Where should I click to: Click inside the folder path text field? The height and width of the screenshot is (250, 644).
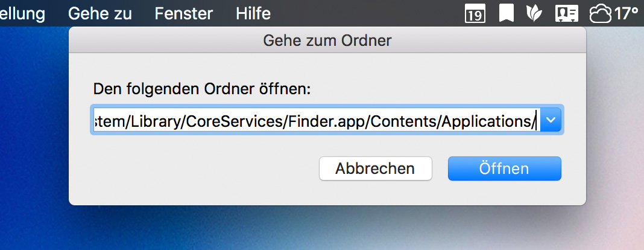(x=314, y=121)
